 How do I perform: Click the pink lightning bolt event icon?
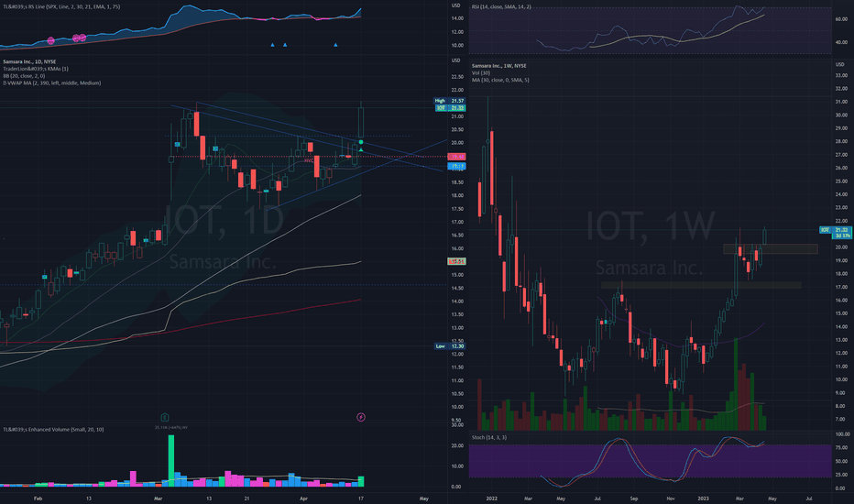tap(360, 417)
